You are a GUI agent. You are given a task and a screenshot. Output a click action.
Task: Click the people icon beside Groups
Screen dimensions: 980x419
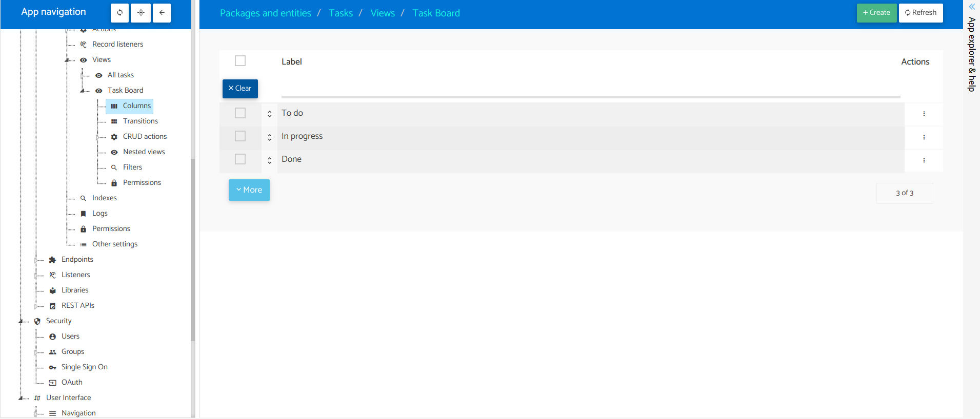(x=52, y=352)
